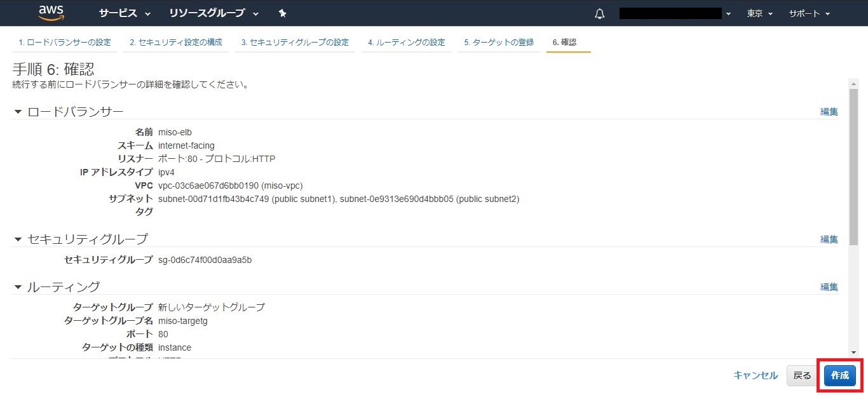Viewport: 868px width, 397px height.
Task: Collapse the セキュリティグループ section
Action: [x=18, y=239]
